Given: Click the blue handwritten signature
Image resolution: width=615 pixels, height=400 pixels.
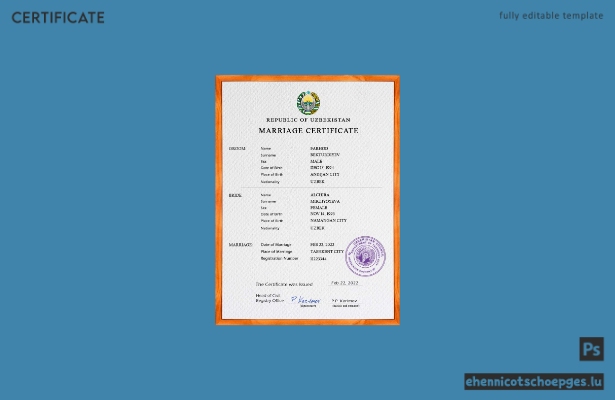Looking at the screenshot, I should pos(306,300).
